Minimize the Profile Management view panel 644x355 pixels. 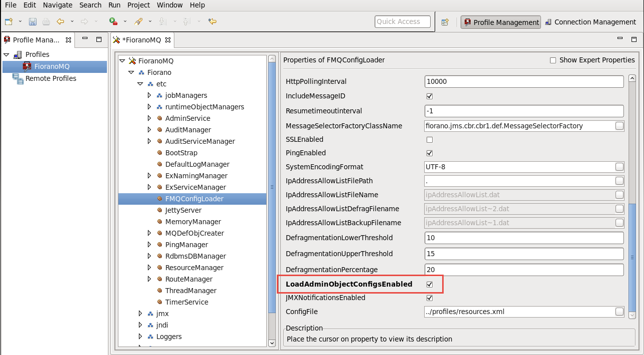point(85,39)
